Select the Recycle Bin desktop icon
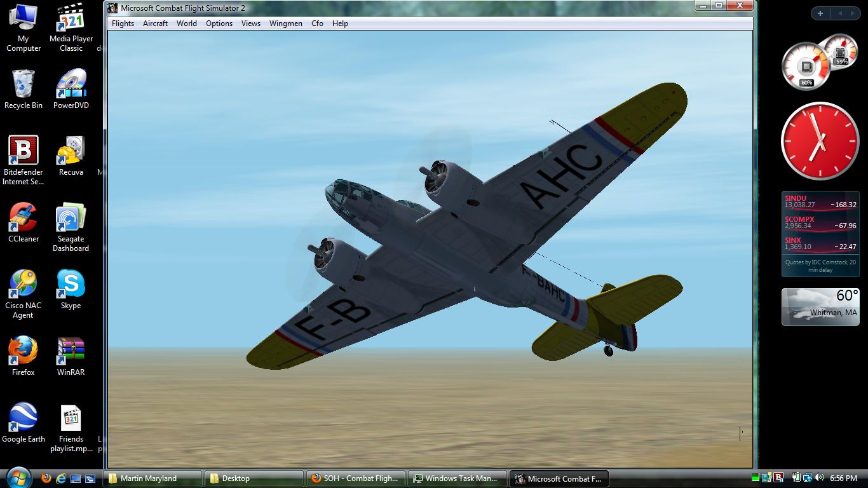Viewport: 868px width, 488px height. [x=24, y=89]
